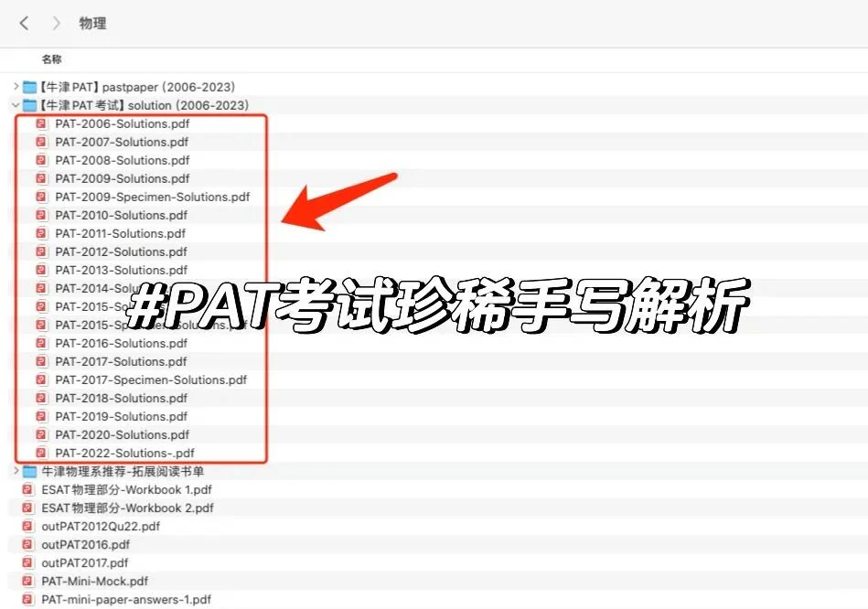This screenshot has width=868, height=609.
Task: Select the 牛津物理系推荐-拓展阅读书单 folder icon
Action: (x=29, y=472)
